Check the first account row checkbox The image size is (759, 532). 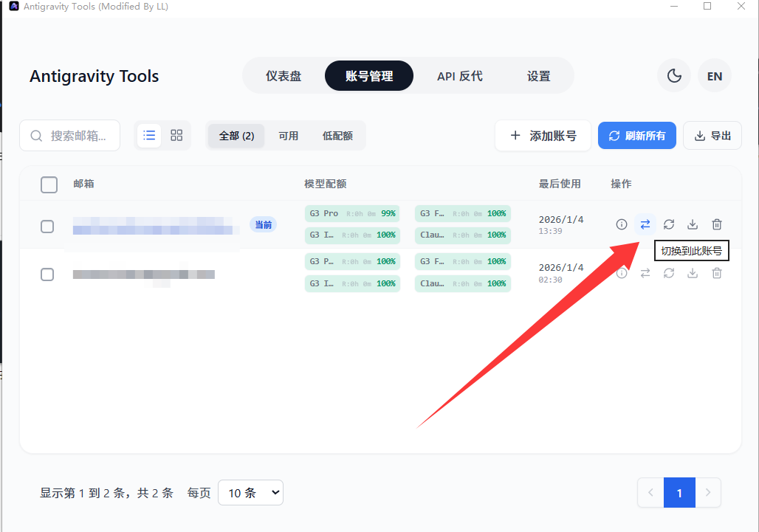click(47, 227)
